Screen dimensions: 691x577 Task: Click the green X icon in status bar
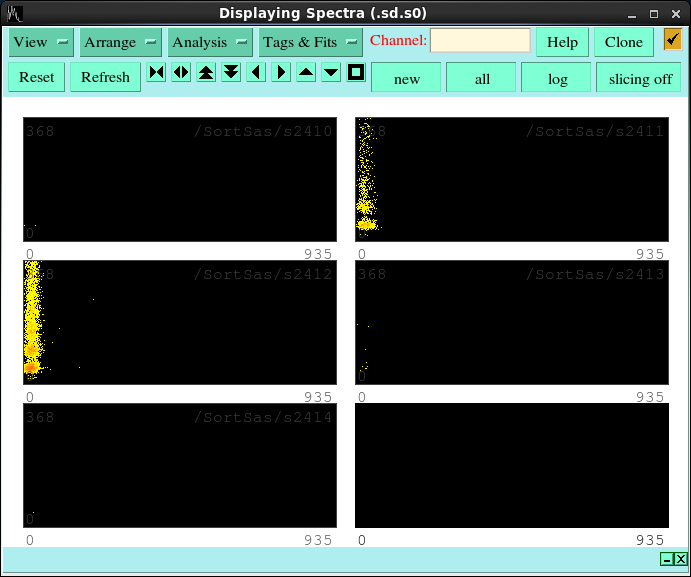pos(681,559)
